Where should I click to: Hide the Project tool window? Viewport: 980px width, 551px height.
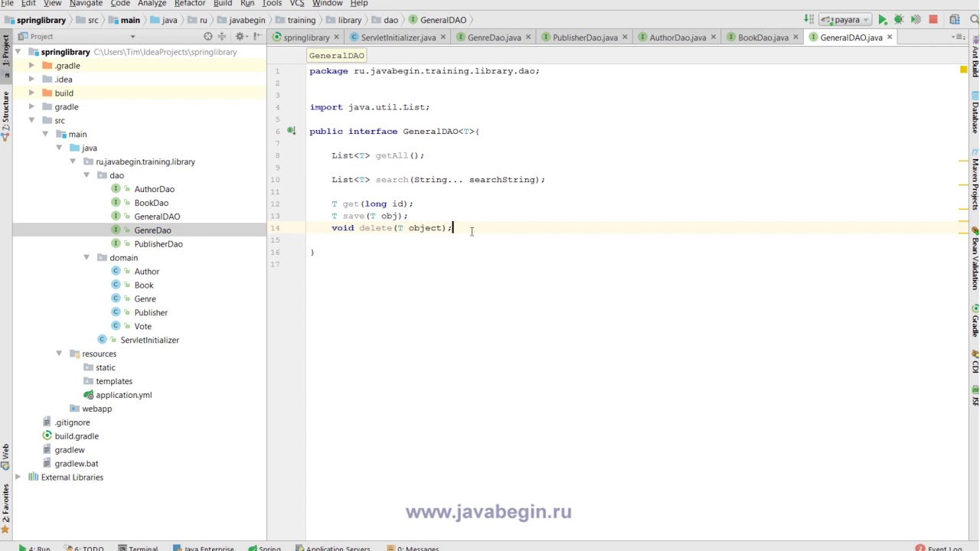[257, 37]
